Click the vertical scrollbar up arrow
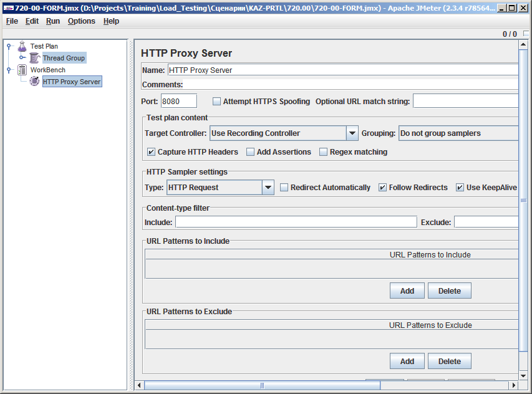The width and height of the screenshot is (532, 394). click(523, 44)
